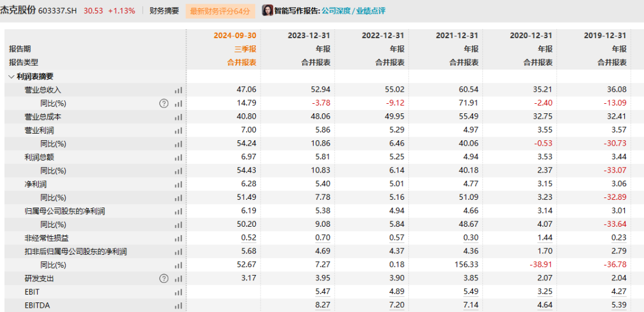The height and width of the screenshot is (312, 644).
Task: Open bar chart icon for 非经常性损益 row
Action: [178, 239]
